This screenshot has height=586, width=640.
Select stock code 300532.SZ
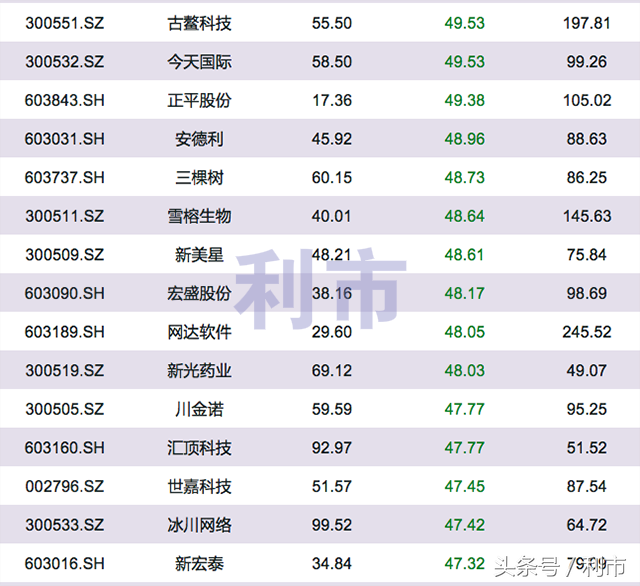click(x=64, y=62)
